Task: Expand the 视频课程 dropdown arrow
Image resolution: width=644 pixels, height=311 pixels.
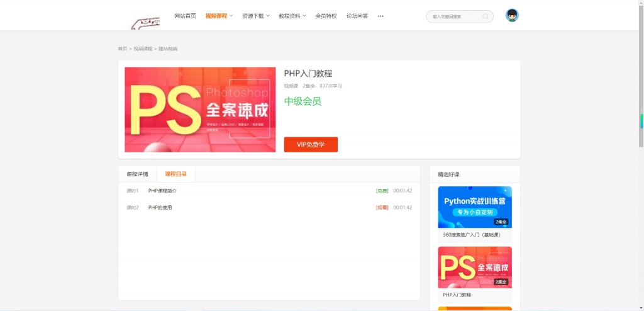Action: (x=231, y=16)
